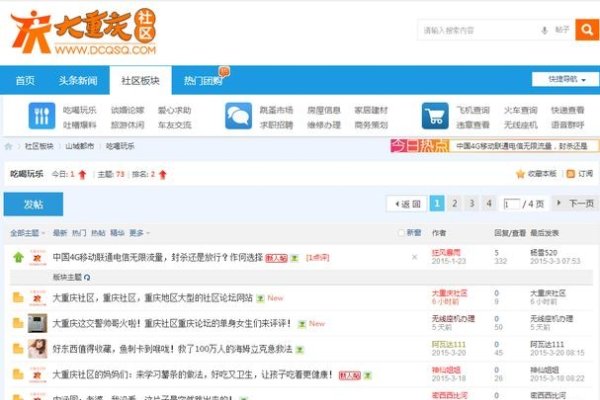Click the search text input field
The height and width of the screenshot is (400, 600).
478,30
